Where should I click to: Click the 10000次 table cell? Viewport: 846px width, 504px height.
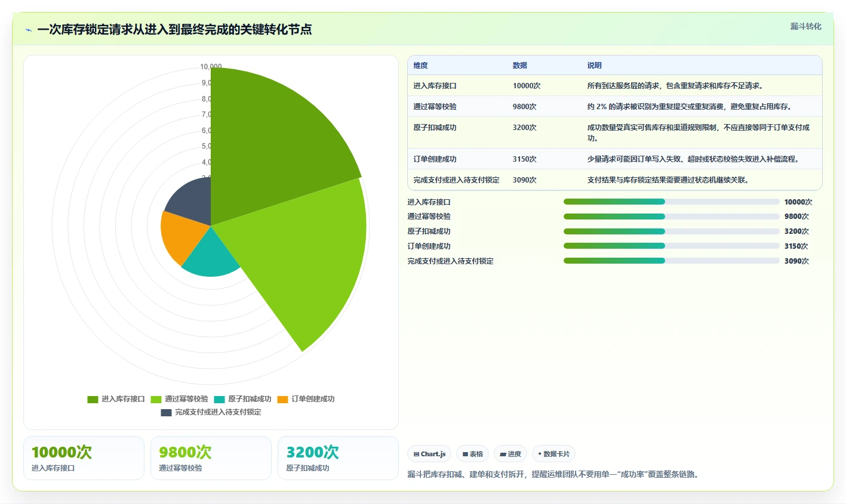tap(527, 86)
